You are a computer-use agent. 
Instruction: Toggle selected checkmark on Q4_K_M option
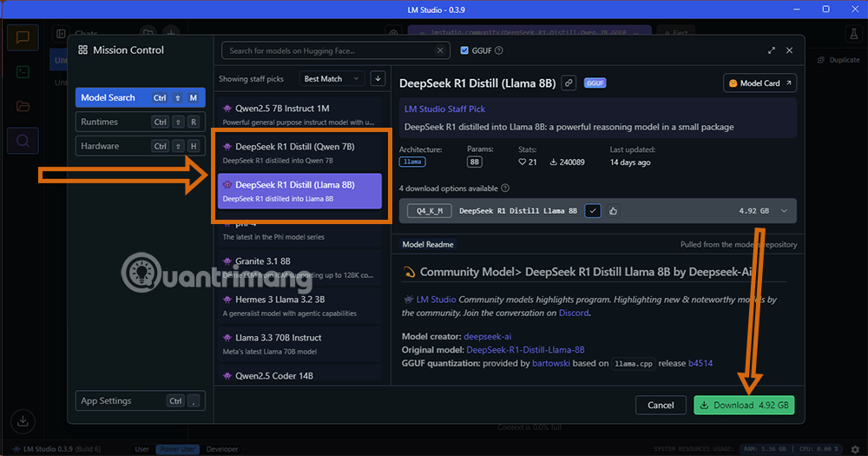click(593, 210)
